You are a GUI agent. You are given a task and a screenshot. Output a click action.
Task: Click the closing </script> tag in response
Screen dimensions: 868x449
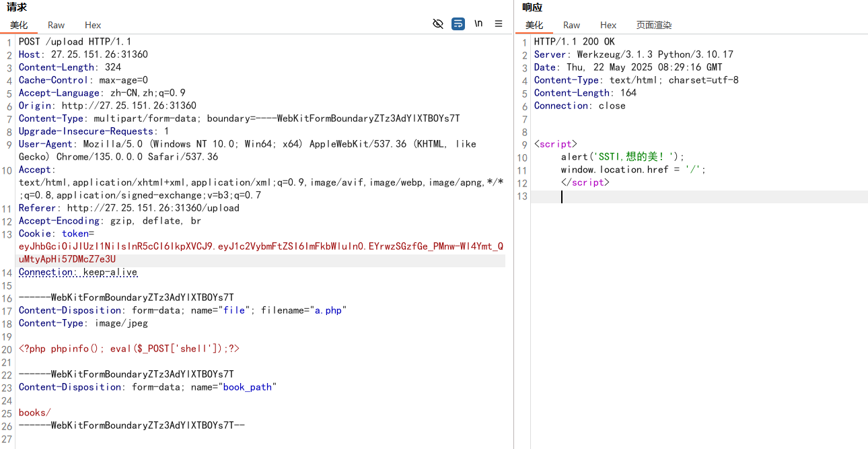[x=585, y=182]
